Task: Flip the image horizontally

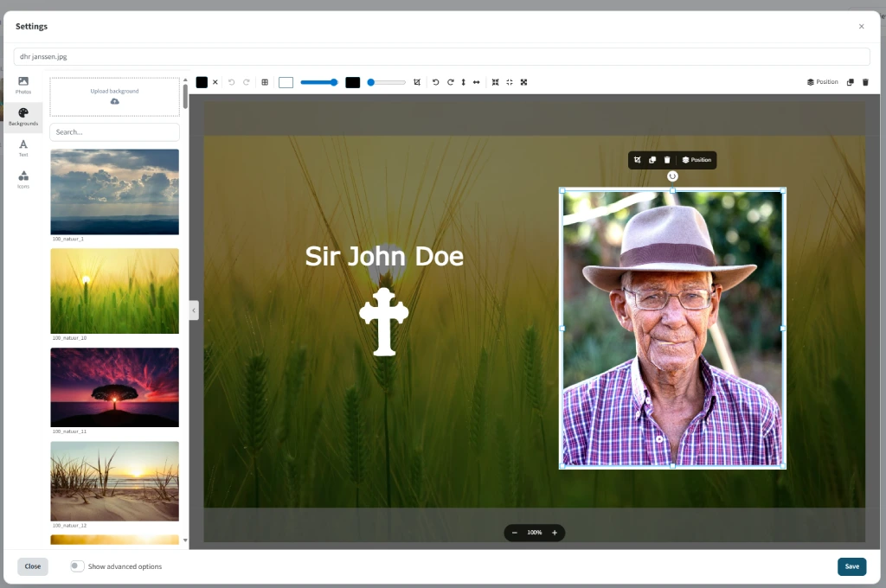Action: [x=477, y=82]
